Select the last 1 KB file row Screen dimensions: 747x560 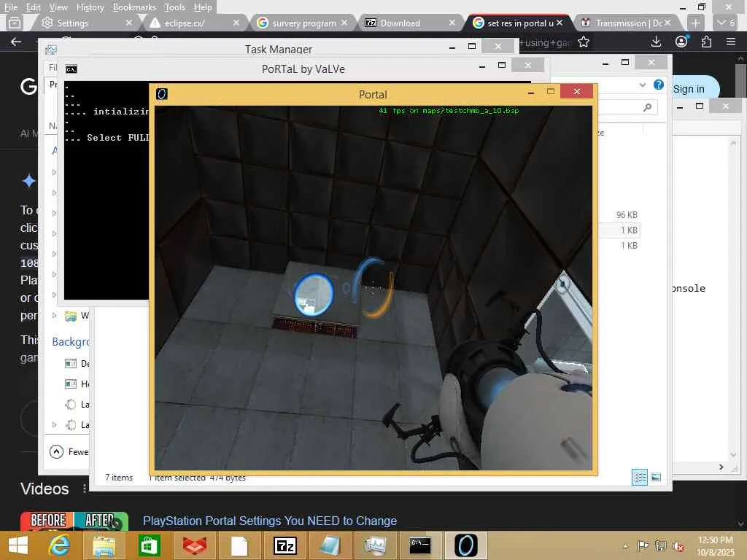(619, 245)
